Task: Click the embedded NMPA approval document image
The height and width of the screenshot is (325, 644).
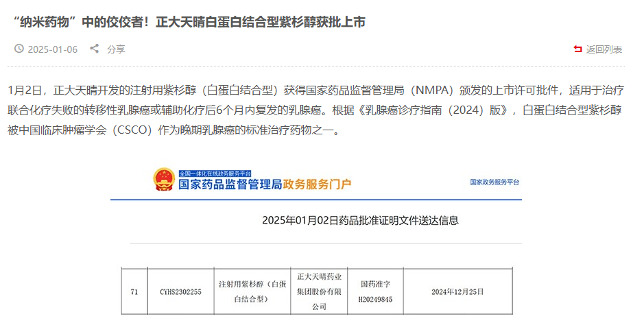Action: click(316, 241)
